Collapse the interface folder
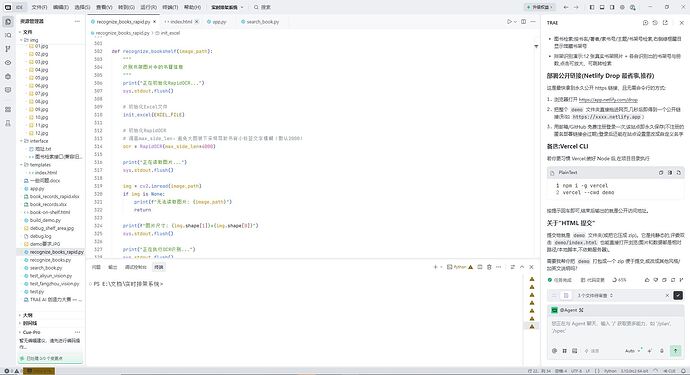The height and width of the screenshot is (375, 690). tap(21, 141)
